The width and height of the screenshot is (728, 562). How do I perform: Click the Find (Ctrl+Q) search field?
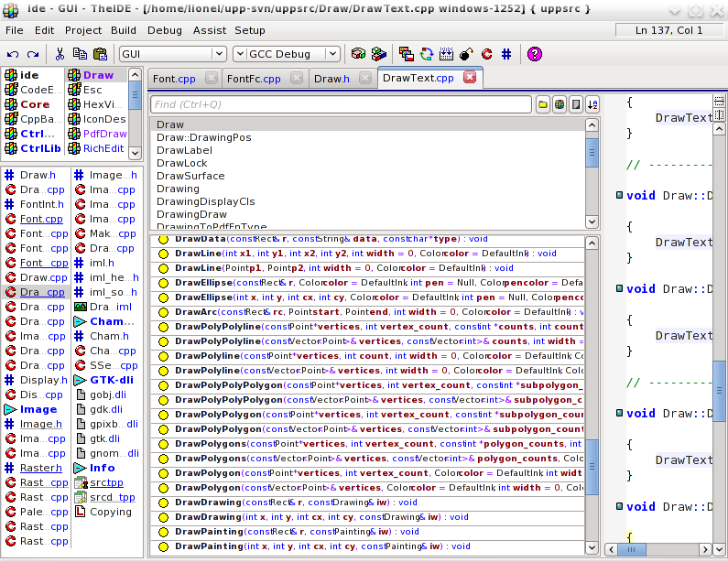pyautogui.click(x=341, y=104)
